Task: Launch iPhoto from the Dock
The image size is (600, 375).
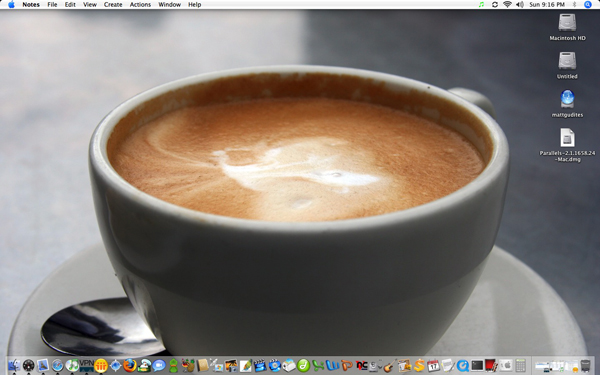Action: coord(231,365)
